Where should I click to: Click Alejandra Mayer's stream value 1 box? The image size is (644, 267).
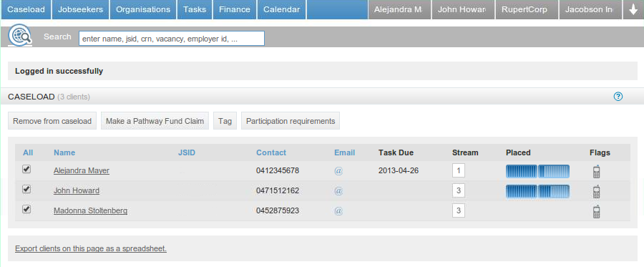(459, 170)
